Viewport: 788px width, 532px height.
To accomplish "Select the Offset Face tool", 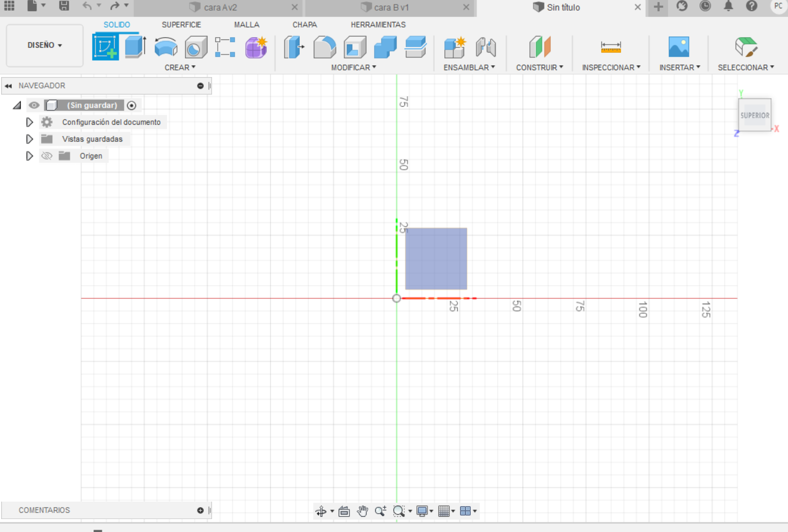I will click(x=416, y=47).
